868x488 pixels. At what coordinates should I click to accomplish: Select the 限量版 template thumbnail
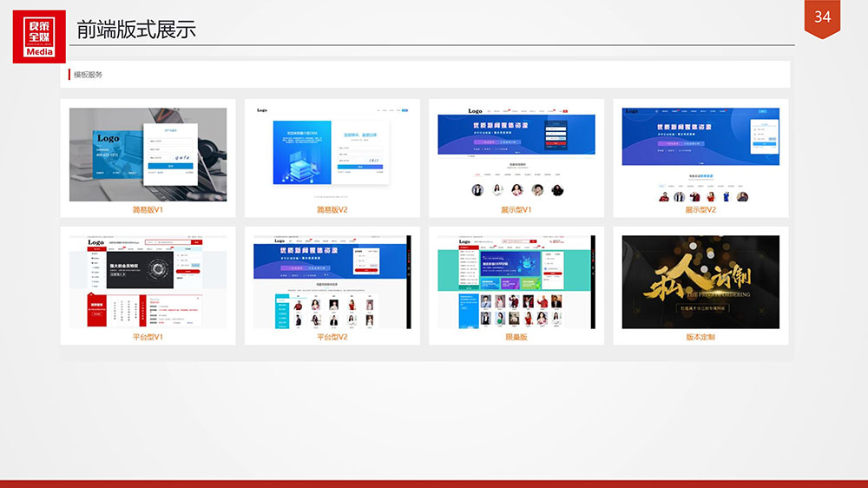coord(516,281)
